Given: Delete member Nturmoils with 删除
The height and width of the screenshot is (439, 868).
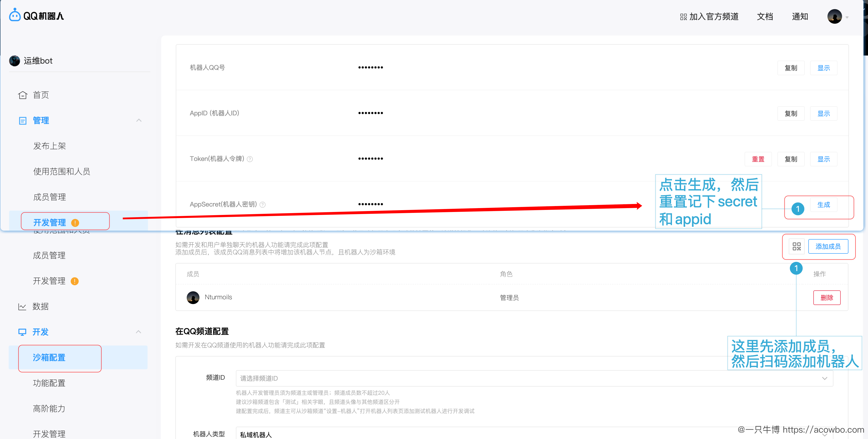Looking at the screenshot, I should (x=827, y=297).
